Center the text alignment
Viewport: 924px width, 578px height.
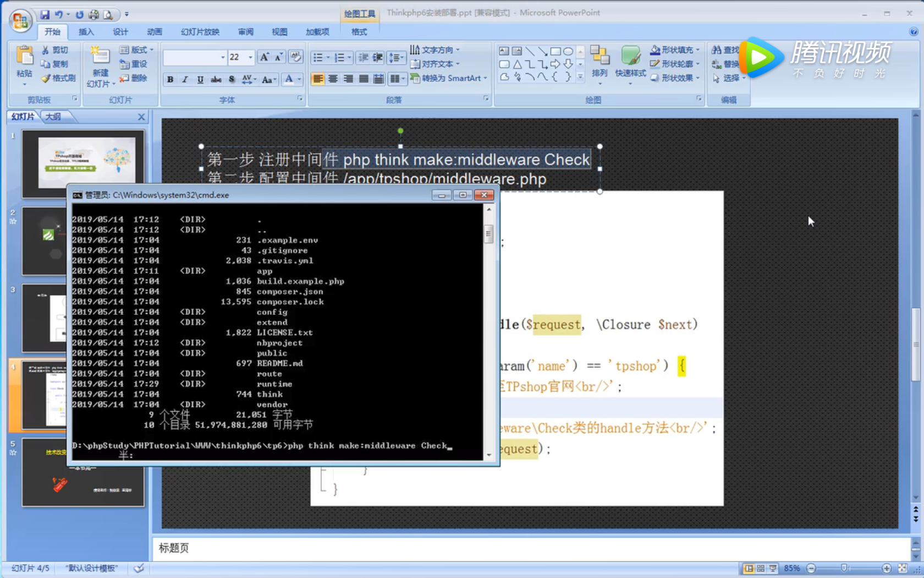[x=333, y=79]
